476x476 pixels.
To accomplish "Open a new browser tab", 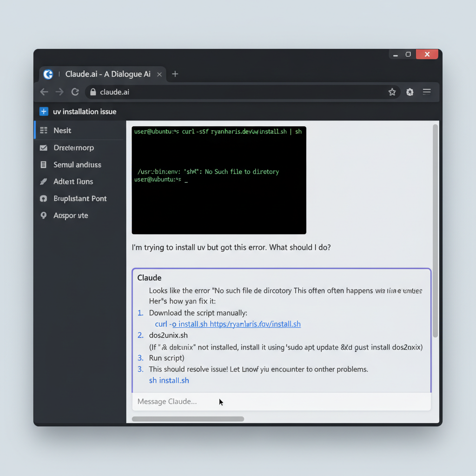I will [175, 74].
